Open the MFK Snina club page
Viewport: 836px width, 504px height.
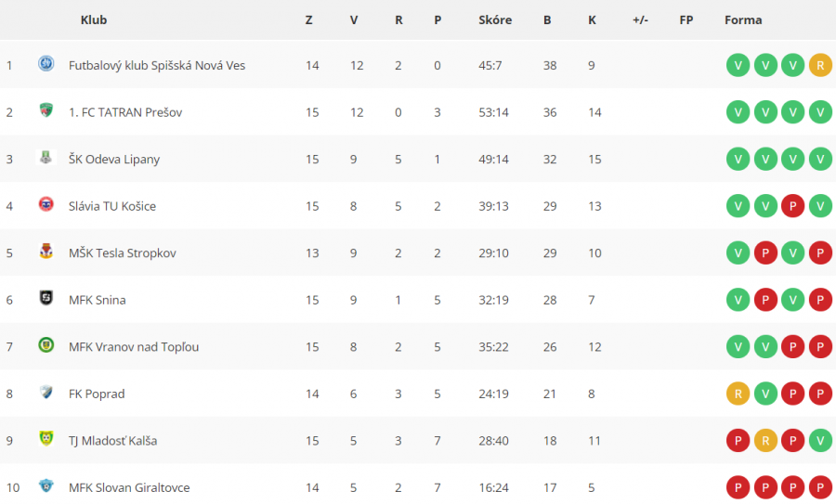tap(97, 300)
